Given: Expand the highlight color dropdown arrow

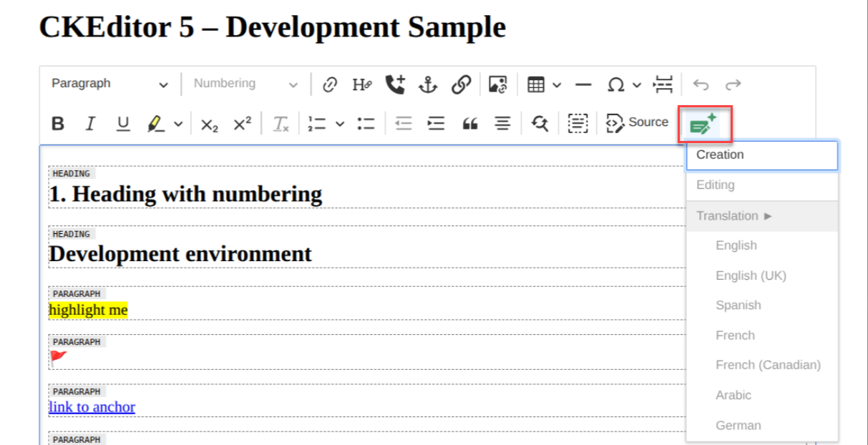Looking at the screenshot, I should (x=178, y=124).
